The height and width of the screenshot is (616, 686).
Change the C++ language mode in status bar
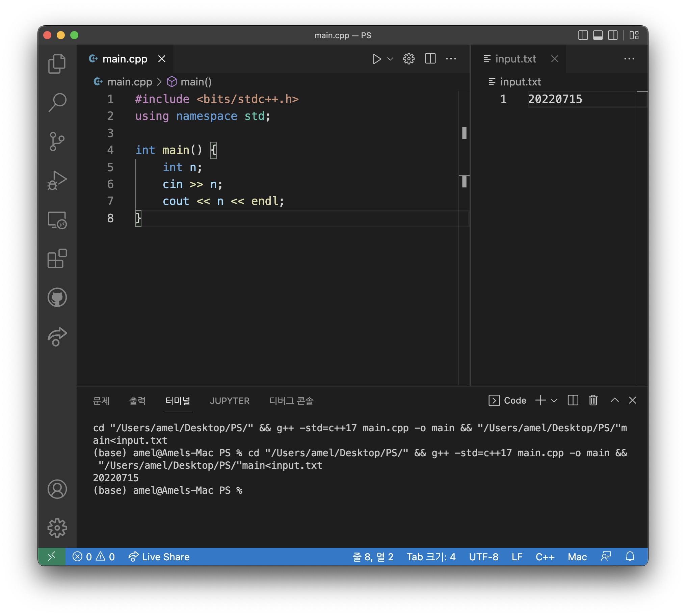[x=545, y=557]
